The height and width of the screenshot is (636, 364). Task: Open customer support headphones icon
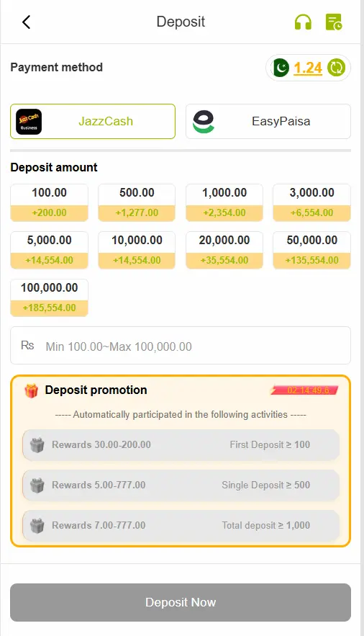coord(303,22)
